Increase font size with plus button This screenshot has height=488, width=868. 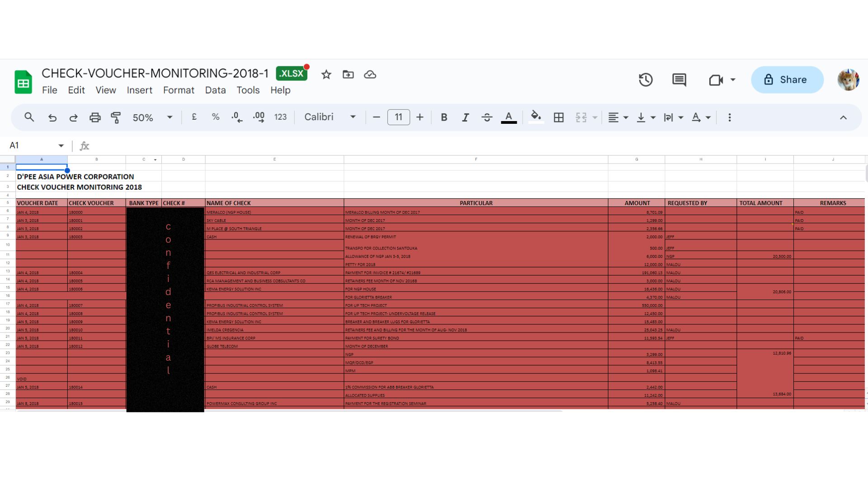420,117
